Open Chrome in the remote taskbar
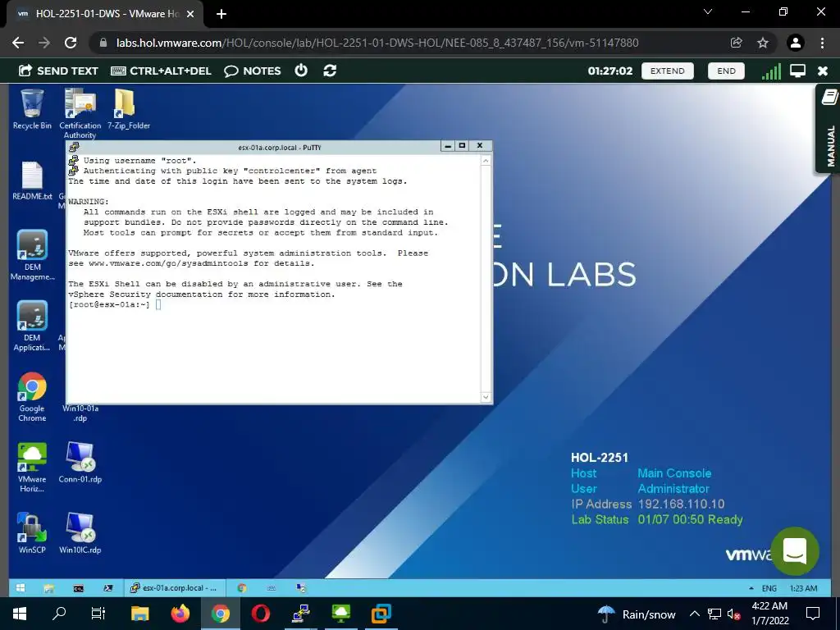 pyautogui.click(x=242, y=587)
